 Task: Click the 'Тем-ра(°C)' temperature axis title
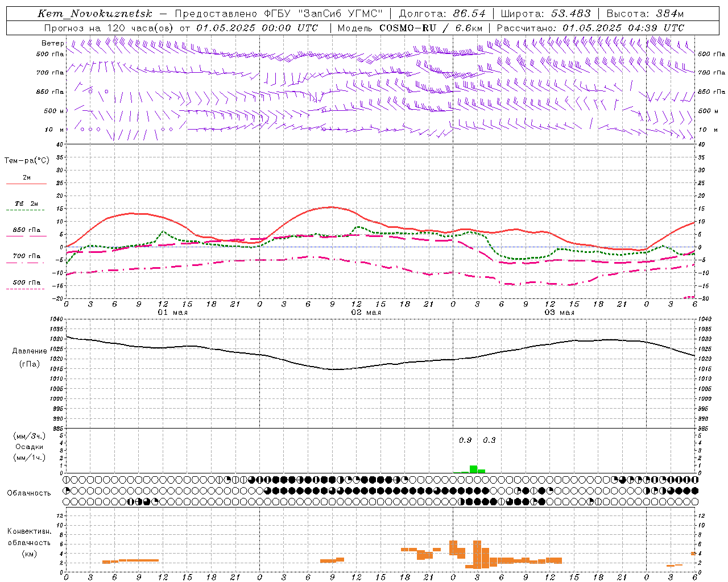coord(27,161)
